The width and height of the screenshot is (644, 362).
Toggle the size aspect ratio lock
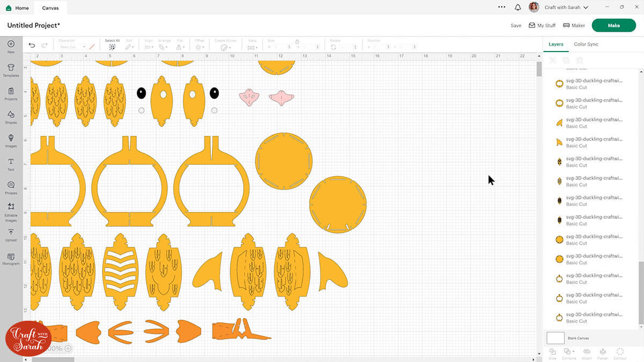(x=297, y=41)
